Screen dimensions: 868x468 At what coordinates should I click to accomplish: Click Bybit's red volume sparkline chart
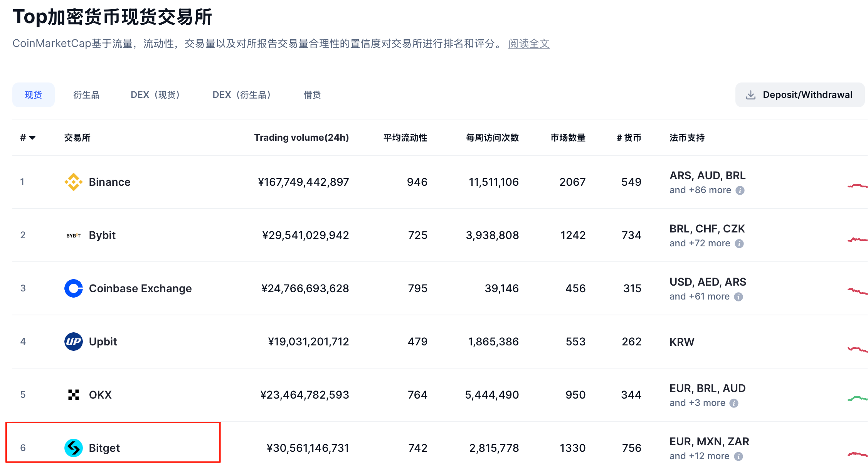[858, 240]
